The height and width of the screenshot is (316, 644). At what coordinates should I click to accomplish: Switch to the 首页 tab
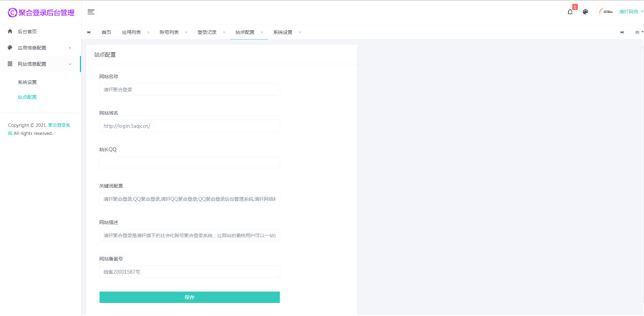click(x=106, y=32)
